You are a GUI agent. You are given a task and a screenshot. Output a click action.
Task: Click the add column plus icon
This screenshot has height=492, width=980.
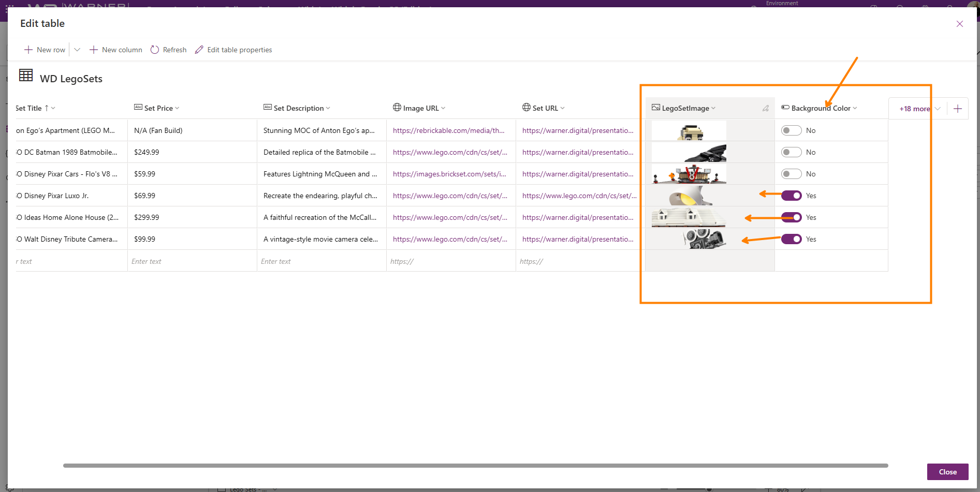coord(958,109)
